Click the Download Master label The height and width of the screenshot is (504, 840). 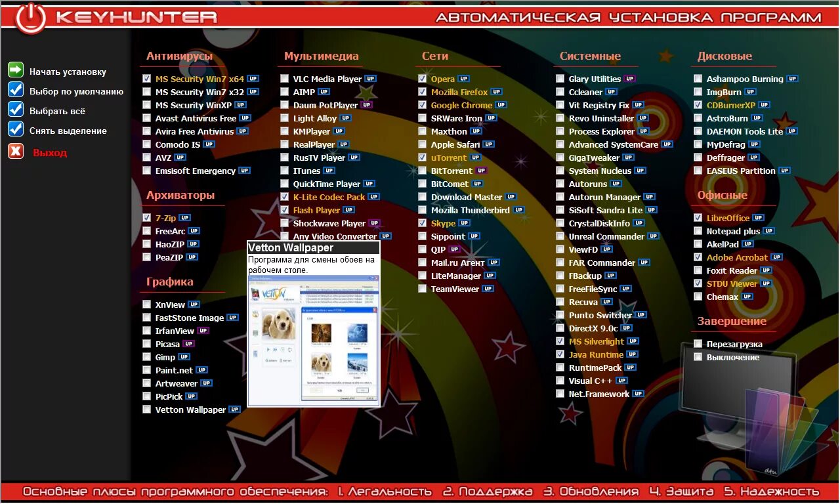467,197
